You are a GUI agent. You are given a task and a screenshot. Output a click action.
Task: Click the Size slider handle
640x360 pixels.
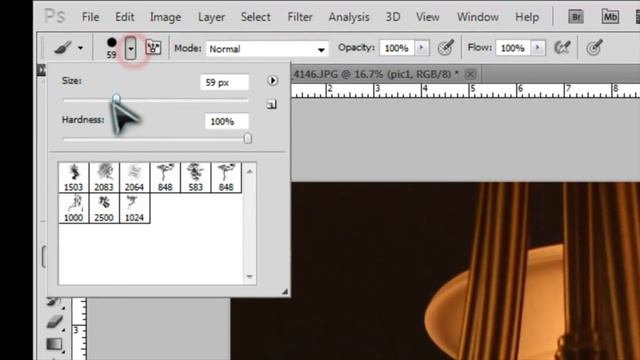[116, 99]
